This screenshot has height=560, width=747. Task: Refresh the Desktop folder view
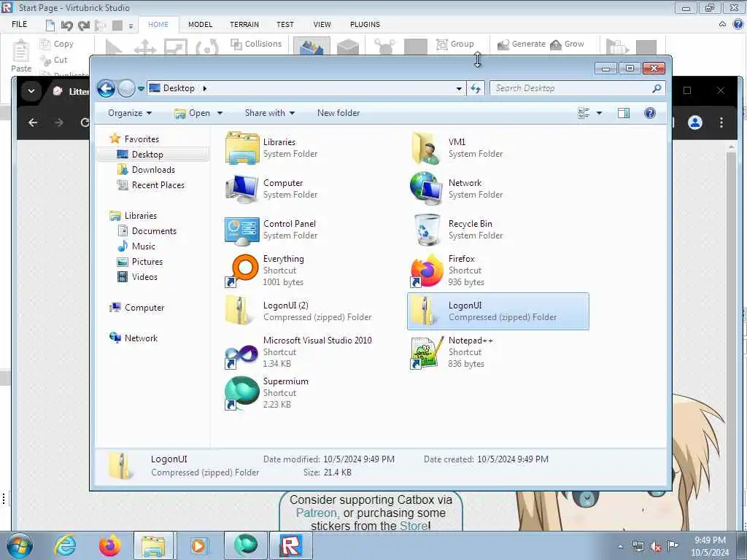pos(476,88)
